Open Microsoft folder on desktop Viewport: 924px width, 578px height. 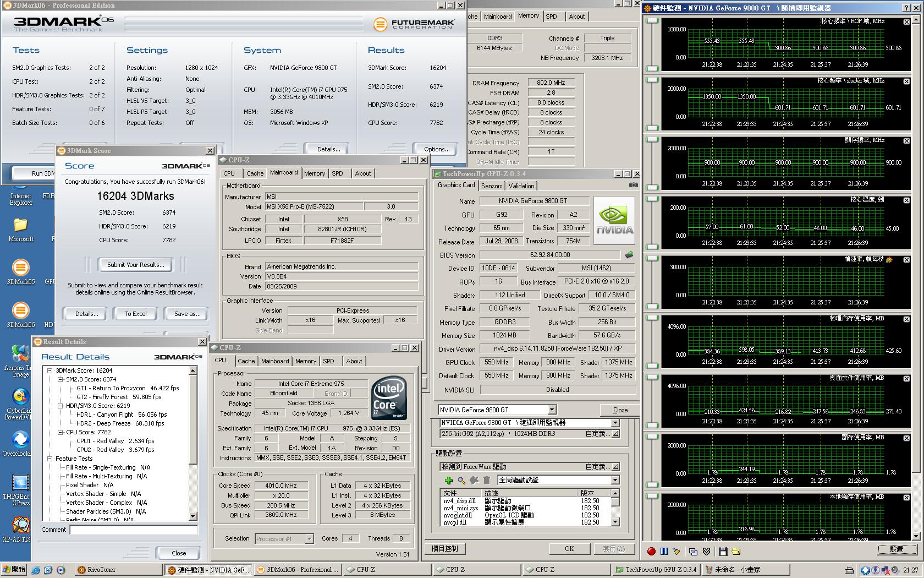click(20, 230)
